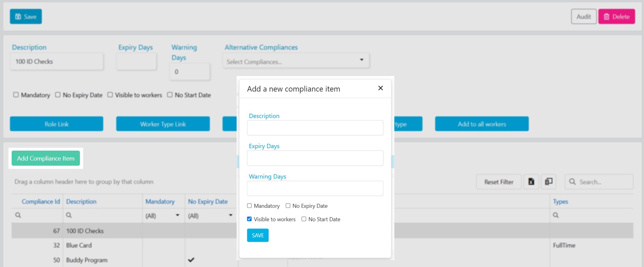This screenshot has height=267, width=644.
Task: Click the top Save button with disk icon
Action: (26, 16)
